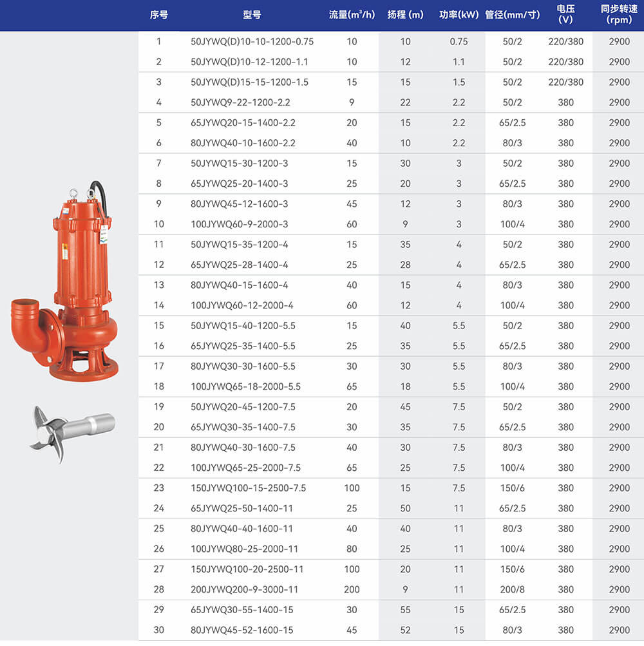The image size is (644, 646).
Task: Click flow value 200 in row 28
Action: click(352, 589)
